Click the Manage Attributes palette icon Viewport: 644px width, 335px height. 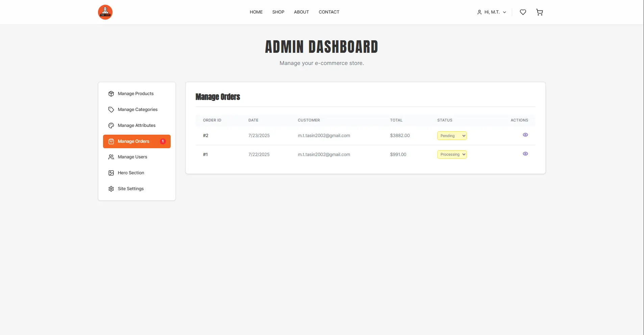[x=111, y=126]
